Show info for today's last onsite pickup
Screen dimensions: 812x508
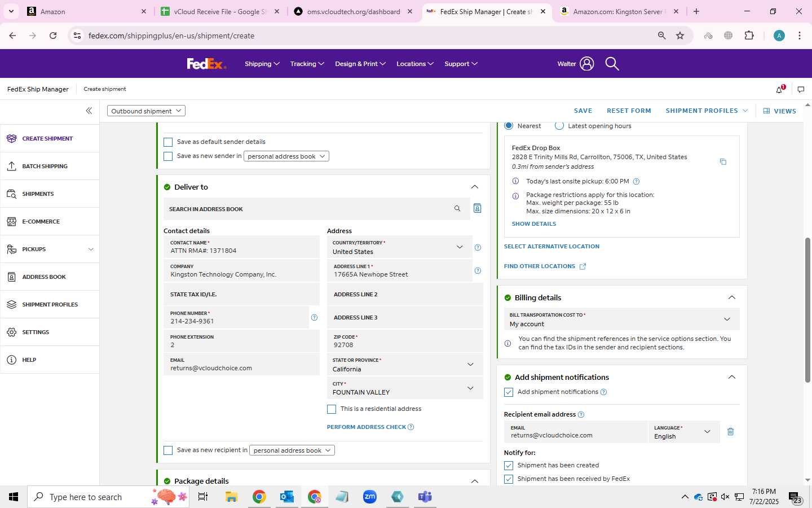pos(636,181)
